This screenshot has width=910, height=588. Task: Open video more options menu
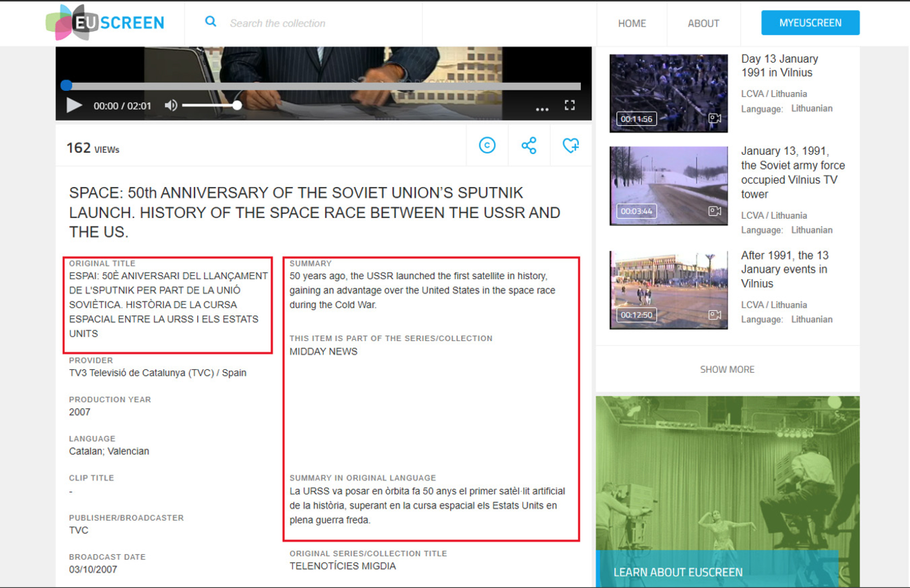click(x=542, y=109)
